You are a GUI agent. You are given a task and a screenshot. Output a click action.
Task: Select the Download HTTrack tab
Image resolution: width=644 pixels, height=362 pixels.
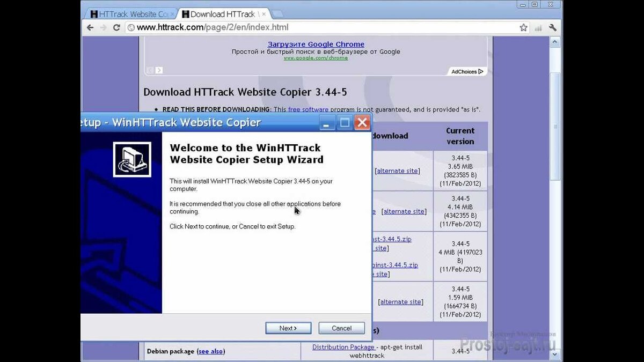(x=223, y=14)
